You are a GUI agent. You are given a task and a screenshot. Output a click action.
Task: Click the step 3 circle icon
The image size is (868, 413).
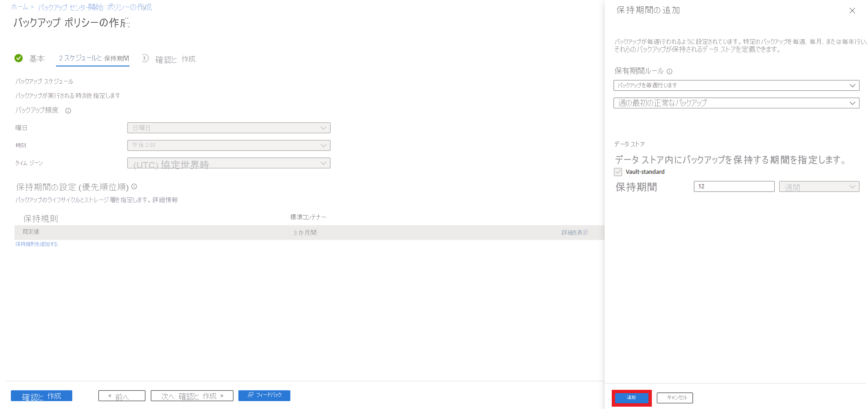145,58
